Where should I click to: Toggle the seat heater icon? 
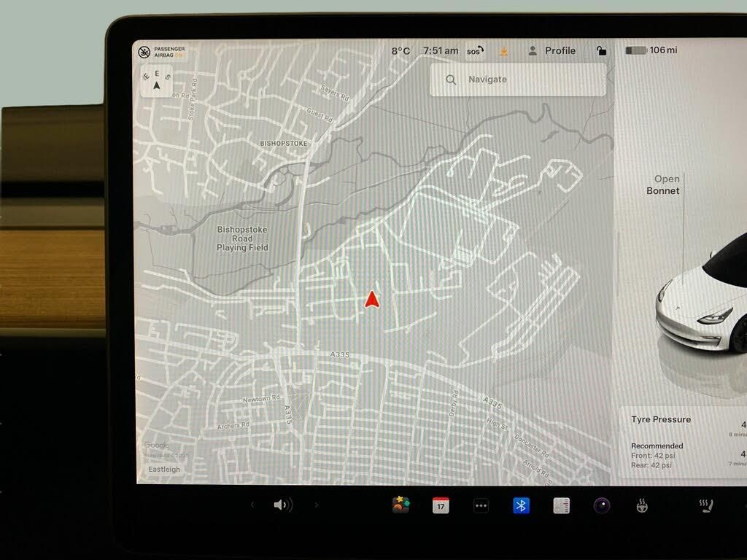[705, 506]
